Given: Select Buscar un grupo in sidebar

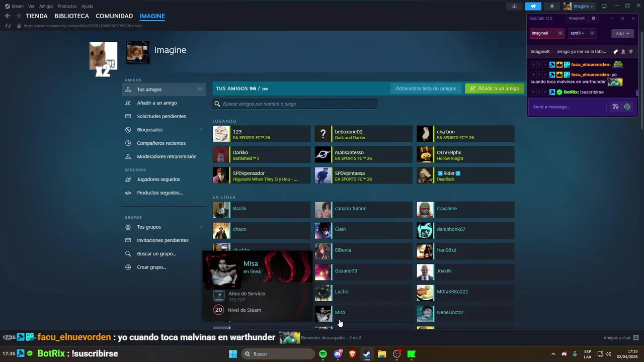Looking at the screenshot, I should tap(164, 254).
